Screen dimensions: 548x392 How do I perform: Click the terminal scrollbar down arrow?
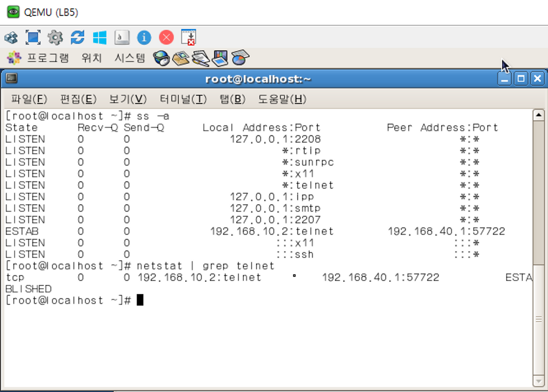click(538, 381)
